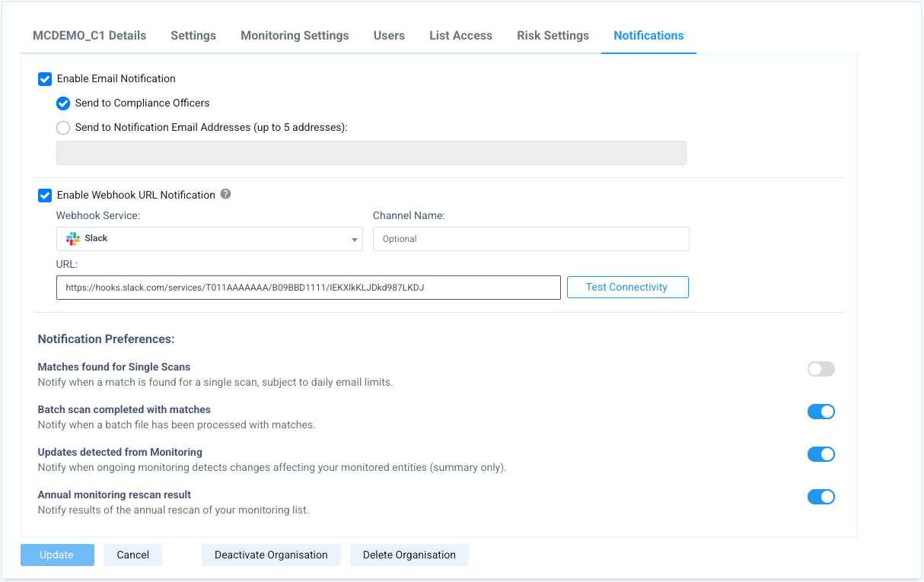
Task: Switch off Annual monitoring rescan result toggle
Action: [820, 497]
